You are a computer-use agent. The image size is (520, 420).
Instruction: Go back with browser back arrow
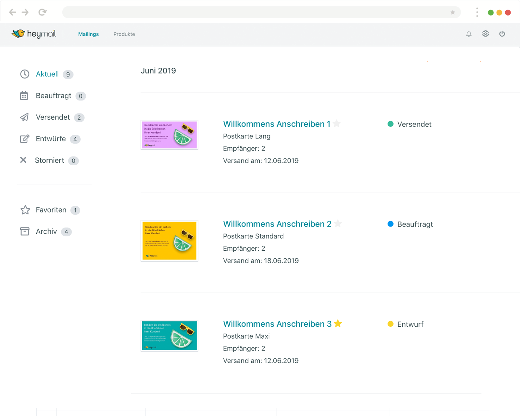(13, 12)
